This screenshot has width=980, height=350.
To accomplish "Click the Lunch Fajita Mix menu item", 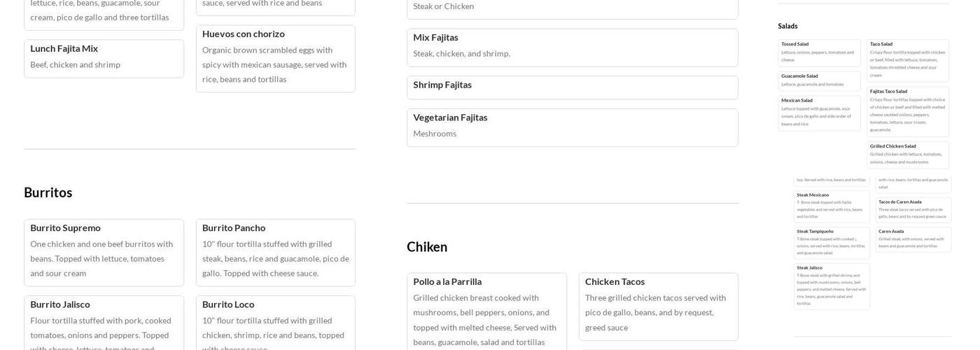I will point(104,58).
